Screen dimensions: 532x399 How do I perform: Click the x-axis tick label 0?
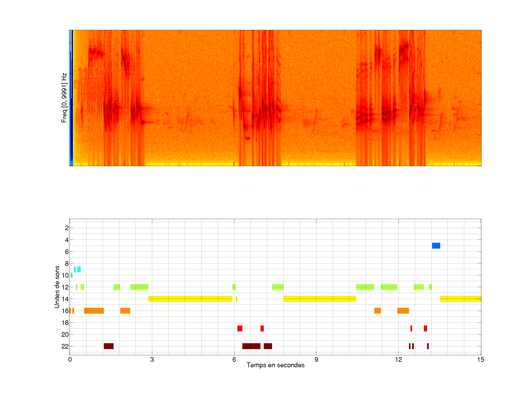(x=70, y=359)
